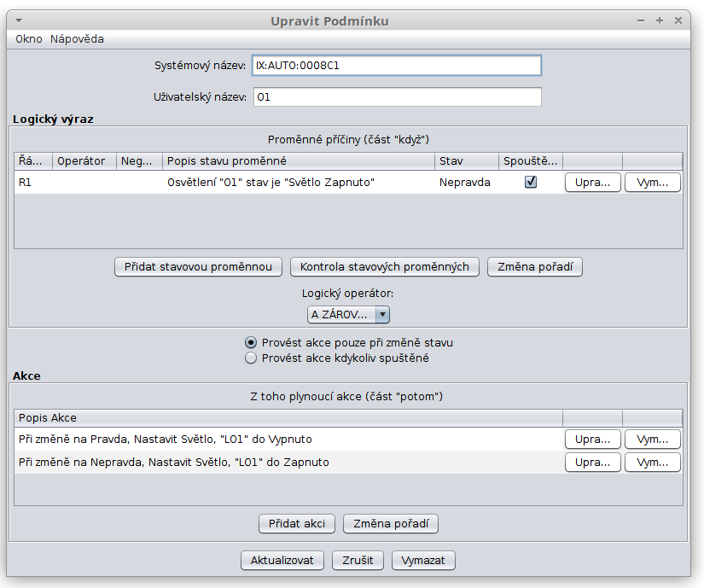Click the Přidat akci button
The width and height of the screenshot is (704, 588).
(x=297, y=523)
